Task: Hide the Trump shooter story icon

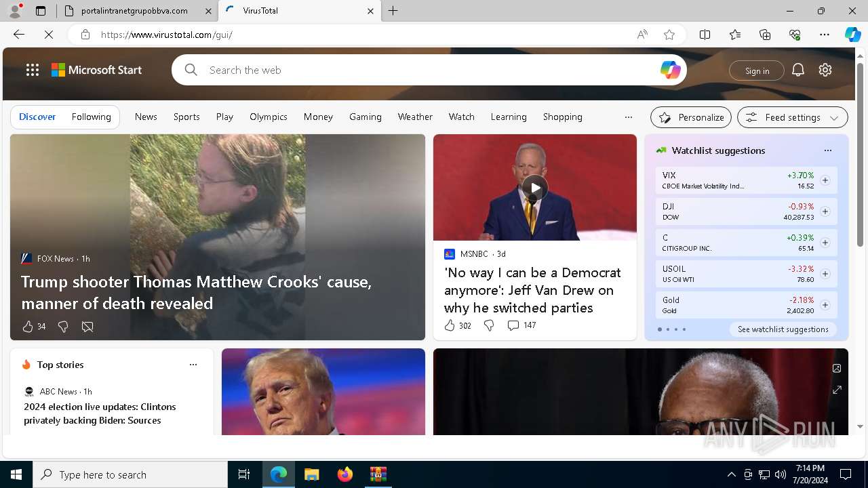Action: click(x=87, y=327)
